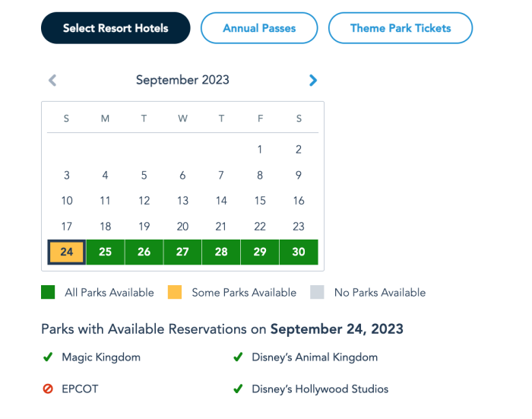Click Disney's Animal Kingdom checkmark
The height and width of the screenshot is (419, 532).
(x=238, y=357)
